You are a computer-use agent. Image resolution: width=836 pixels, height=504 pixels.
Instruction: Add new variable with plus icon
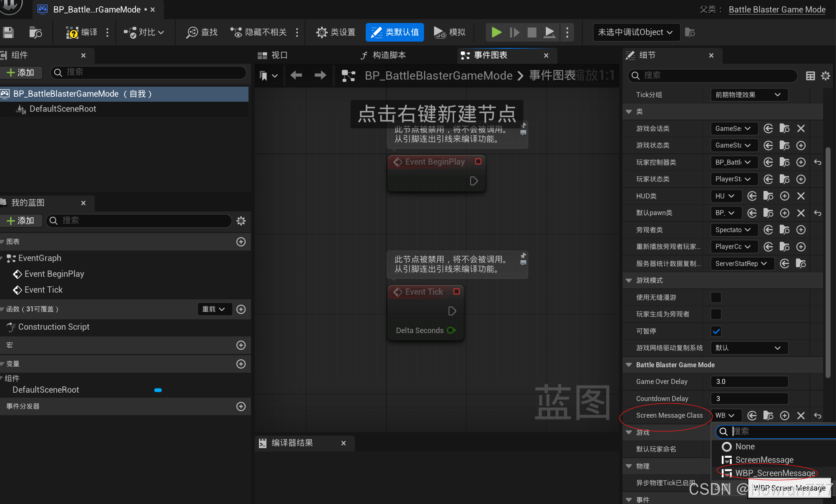[x=241, y=364]
